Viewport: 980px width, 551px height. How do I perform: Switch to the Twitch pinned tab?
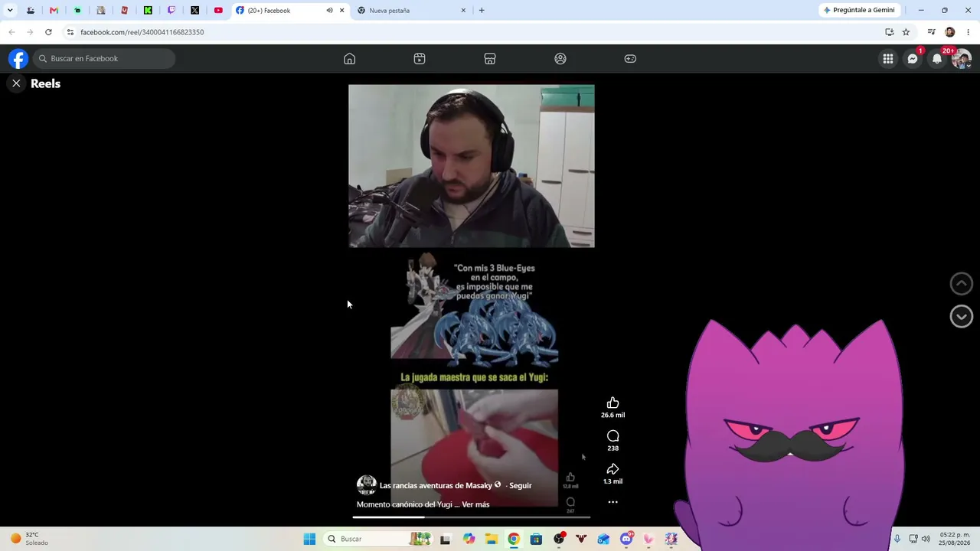171,10
